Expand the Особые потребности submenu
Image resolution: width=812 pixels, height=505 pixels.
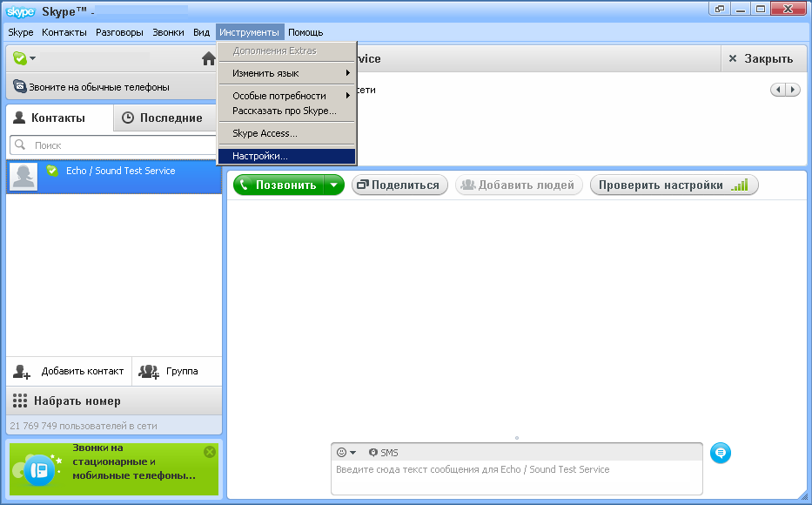287,96
